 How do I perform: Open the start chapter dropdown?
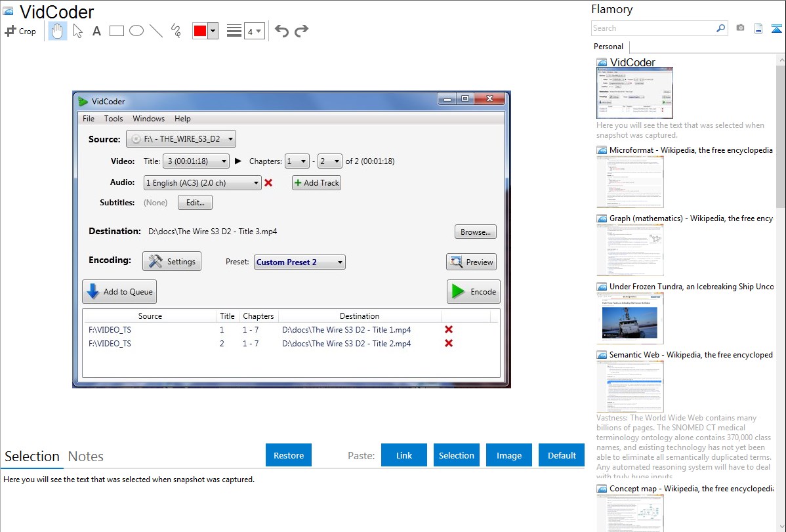pos(297,161)
